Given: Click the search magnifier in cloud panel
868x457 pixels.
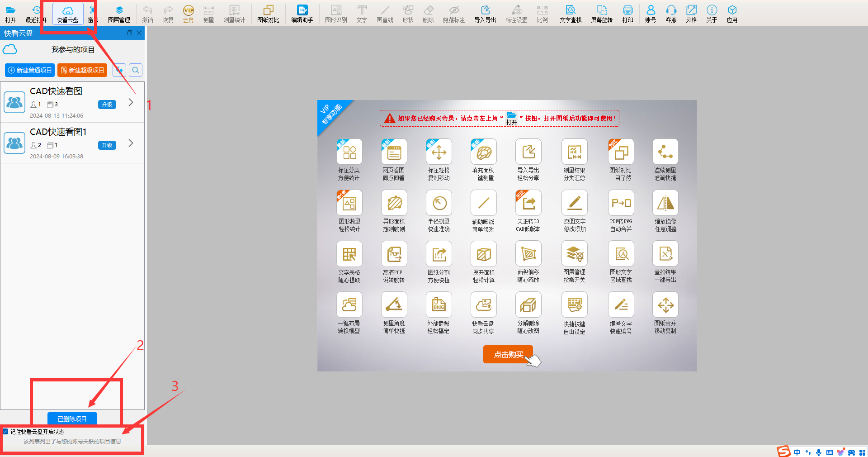Looking at the screenshot, I should (x=136, y=70).
